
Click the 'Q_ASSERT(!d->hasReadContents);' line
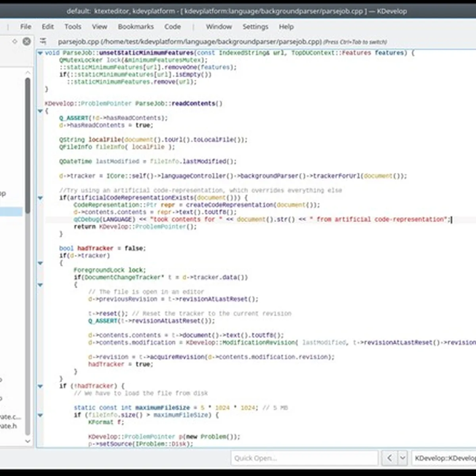pos(113,118)
